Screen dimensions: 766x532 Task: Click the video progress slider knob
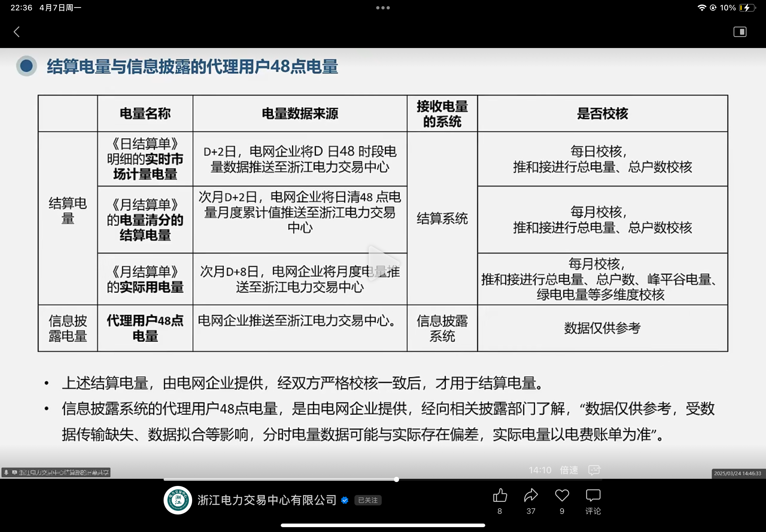(x=396, y=480)
